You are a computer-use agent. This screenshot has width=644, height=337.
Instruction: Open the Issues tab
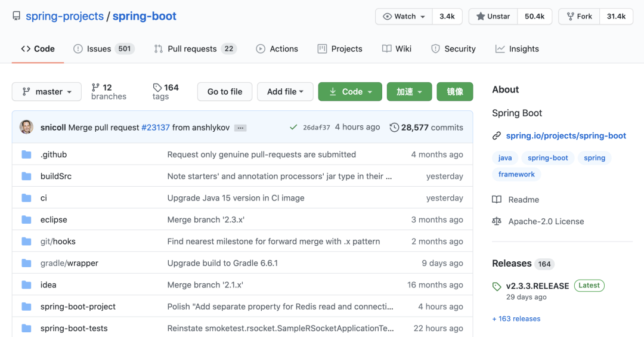click(x=104, y=49)
